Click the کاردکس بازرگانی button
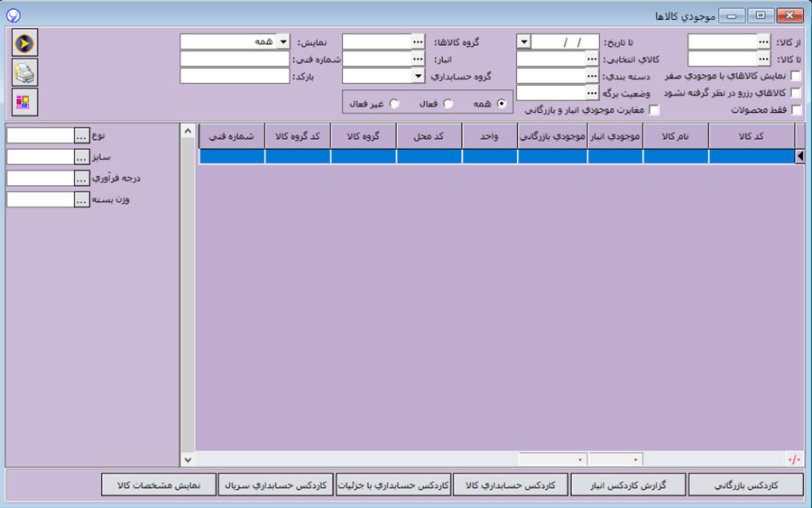 pyautogui.click(x=745, y=485)
